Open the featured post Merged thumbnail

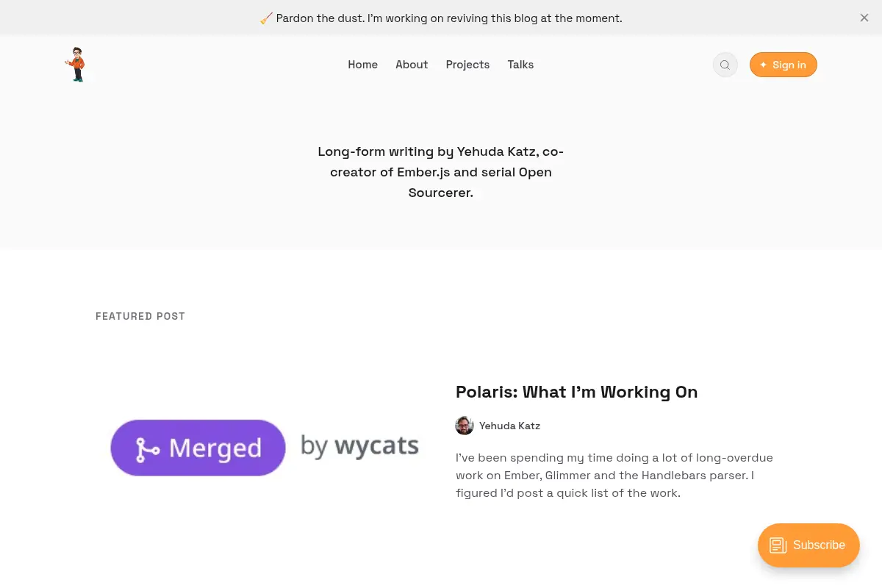tap(265, 448)
